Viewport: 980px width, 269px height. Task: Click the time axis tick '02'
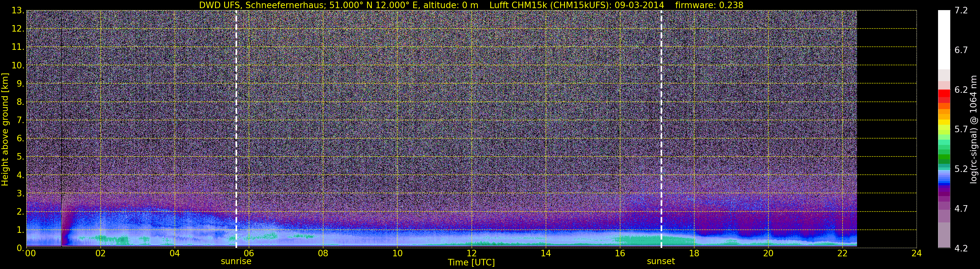tap(101, 253)
